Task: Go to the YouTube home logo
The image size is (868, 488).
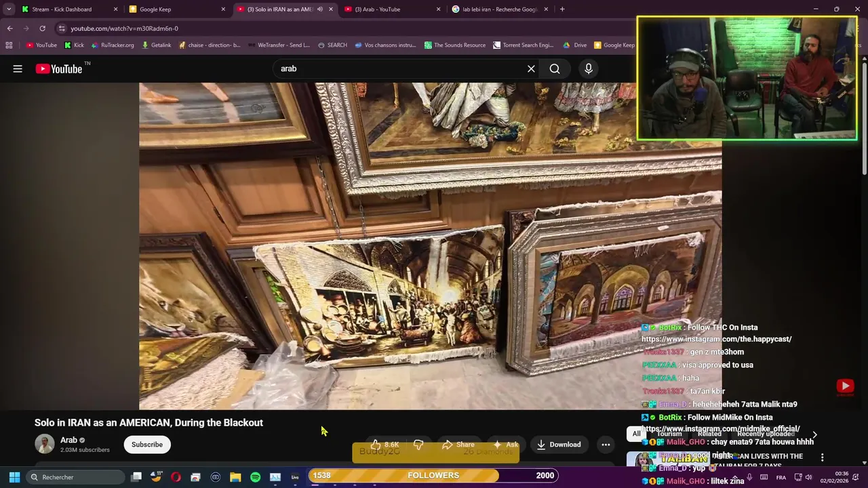Action: [x=58, y=68]
